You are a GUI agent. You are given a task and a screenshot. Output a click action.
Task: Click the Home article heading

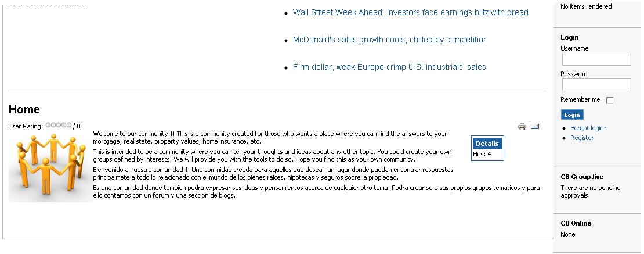(24, 109)
